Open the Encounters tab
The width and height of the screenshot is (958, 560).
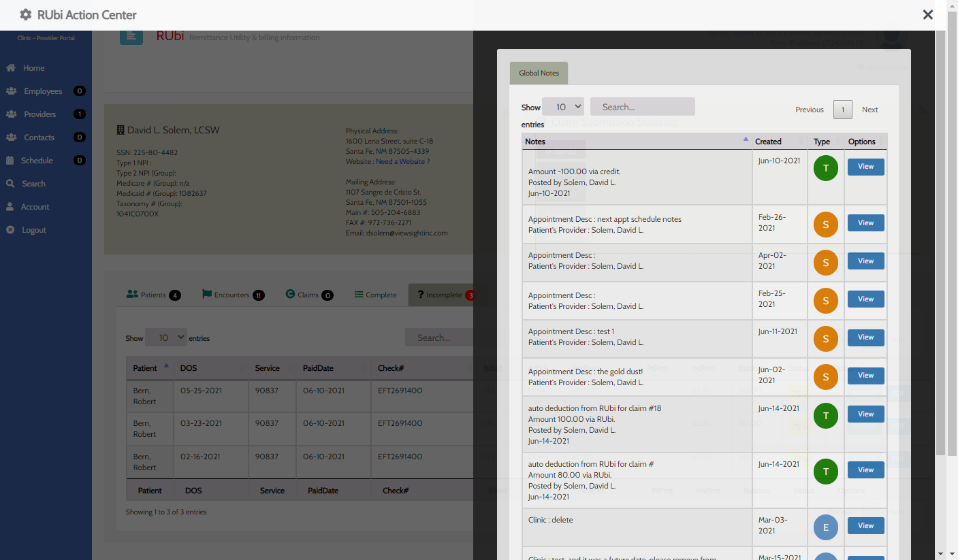[232, 295]
